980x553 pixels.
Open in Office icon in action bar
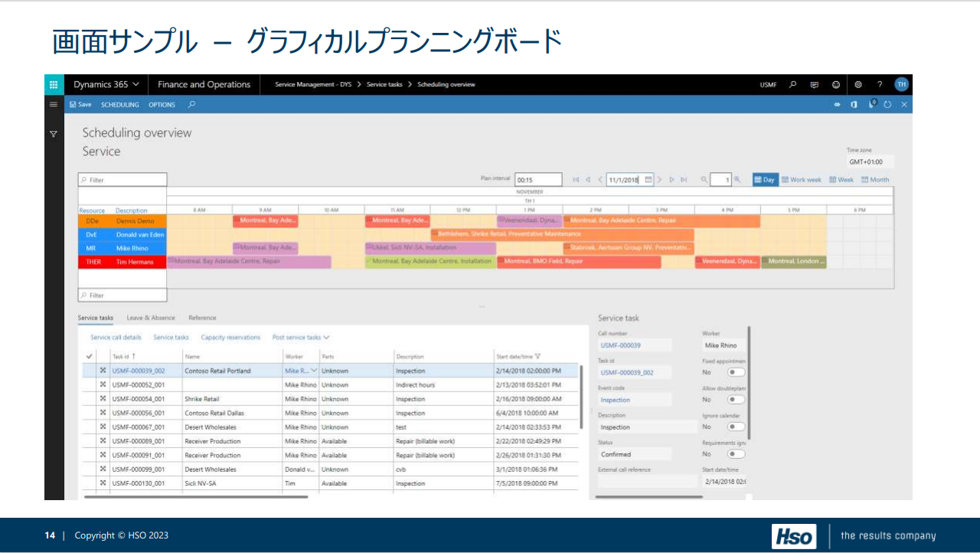pos(854,104)
